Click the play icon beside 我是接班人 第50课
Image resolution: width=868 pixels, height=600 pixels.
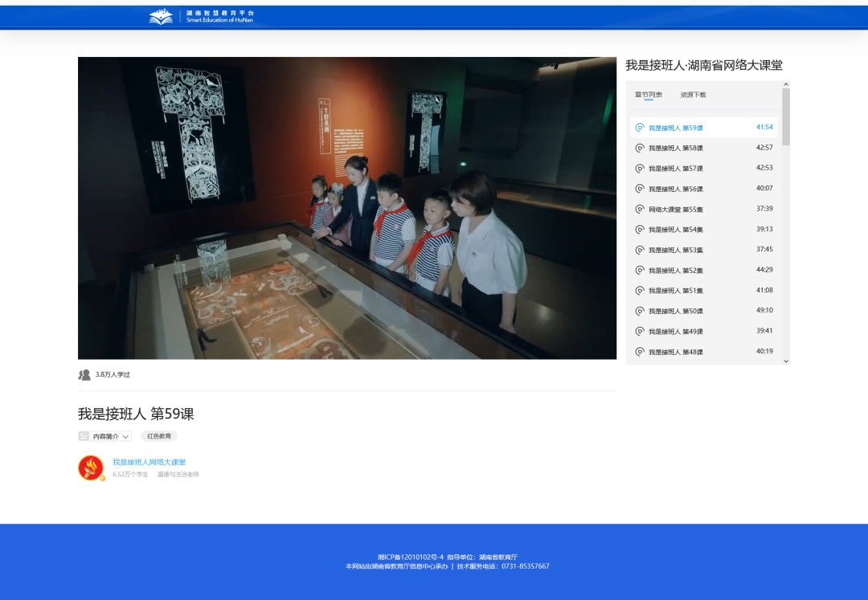[x=640, y=312]
